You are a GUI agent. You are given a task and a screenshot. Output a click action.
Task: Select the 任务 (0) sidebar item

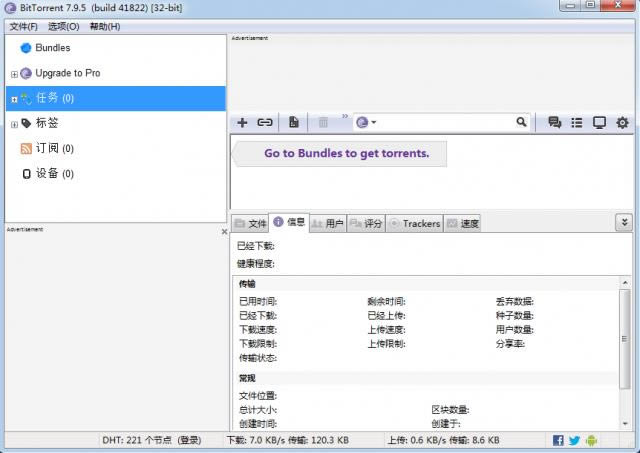[116, 98]
